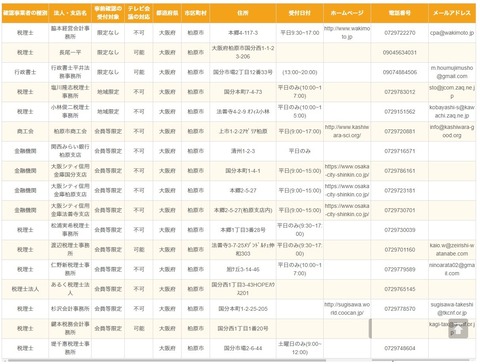The width and height of the screenshot is (480, 364).
Task: Click the info@kashiwara-good.org email address
Action: (x=452, y=131)
